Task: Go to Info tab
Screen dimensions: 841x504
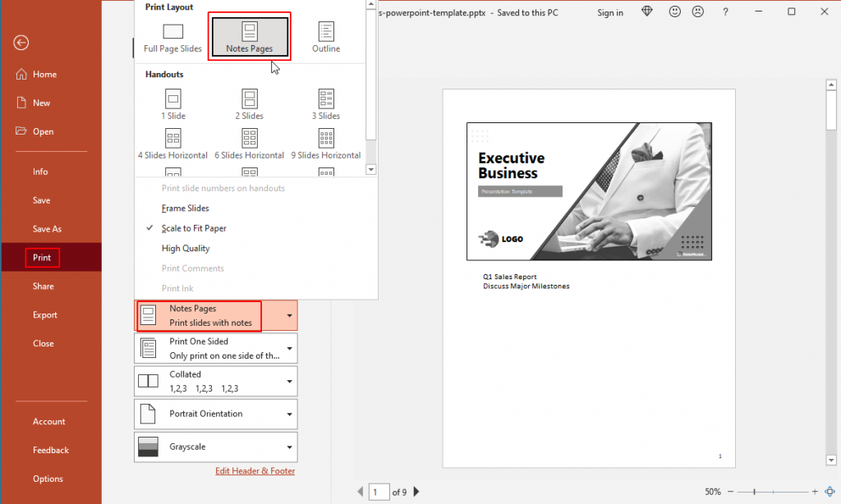Action: [x=51, y=172]
